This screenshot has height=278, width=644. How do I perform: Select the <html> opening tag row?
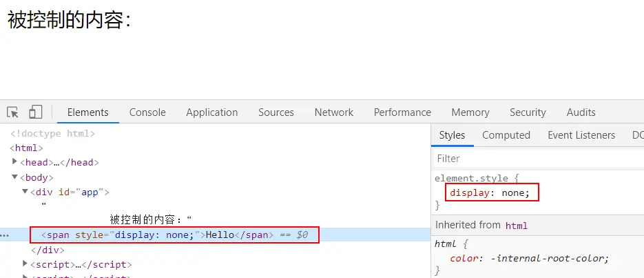pyautogui.click(x=26, y=148)
